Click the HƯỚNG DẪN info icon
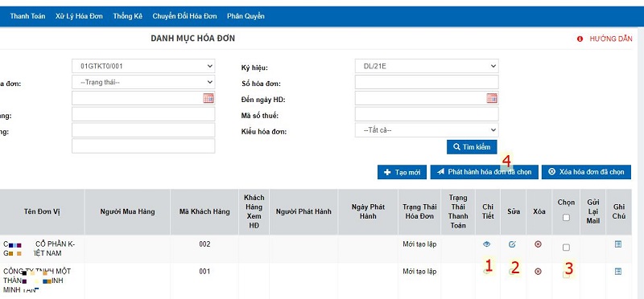The image size is (644, 299). coord(580,39)
